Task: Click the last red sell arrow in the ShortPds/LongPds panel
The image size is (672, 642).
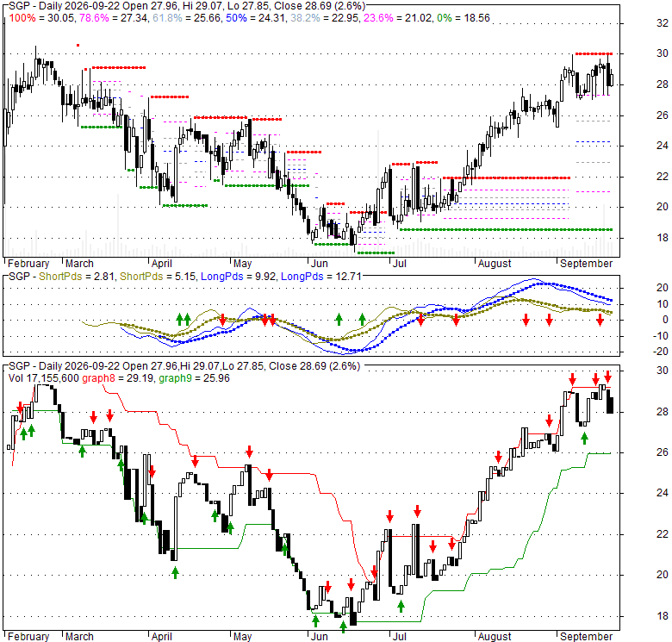Action: click(x=600, y=320)
